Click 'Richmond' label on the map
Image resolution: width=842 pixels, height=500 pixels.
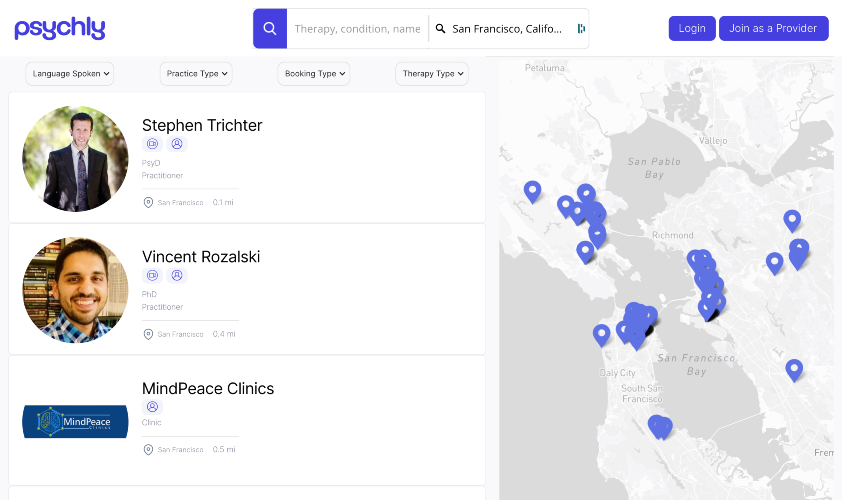[x=672, y=235]
